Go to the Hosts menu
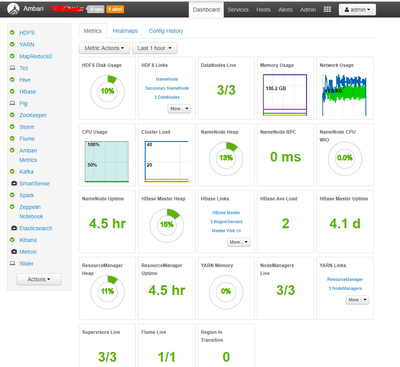This screenshot has height=367, width=400. [263, 10]
